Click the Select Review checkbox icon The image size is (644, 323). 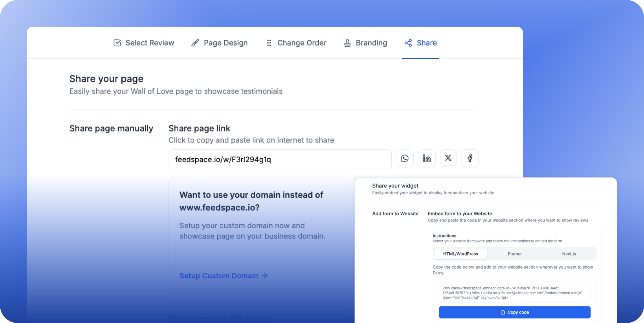point(117,43)
